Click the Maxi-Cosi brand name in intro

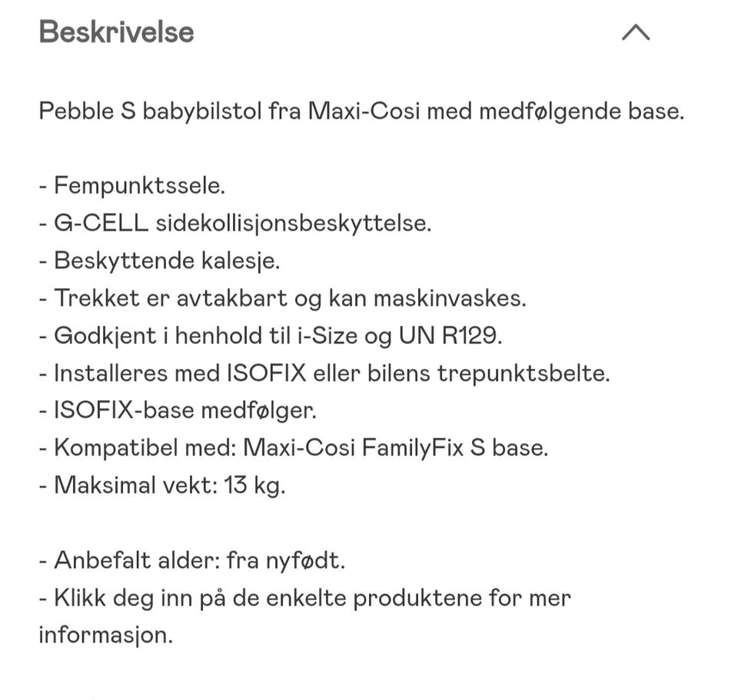[x=364, y=112]
